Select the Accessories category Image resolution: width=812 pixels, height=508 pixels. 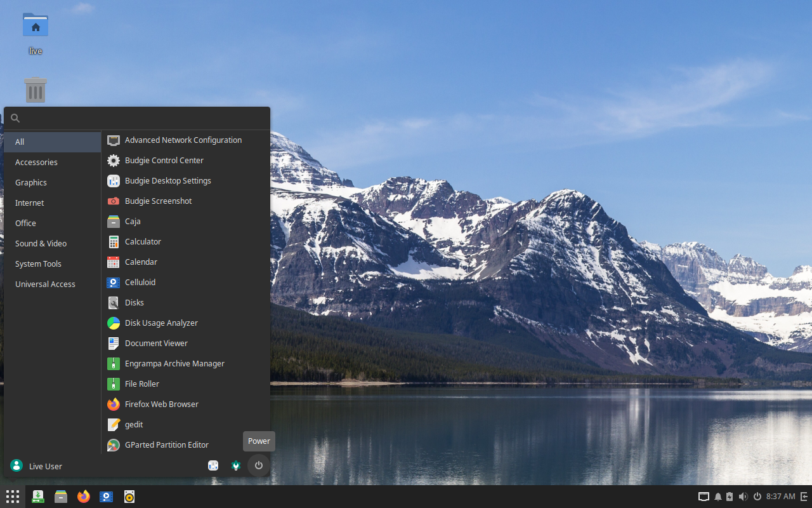pos(36,162)
